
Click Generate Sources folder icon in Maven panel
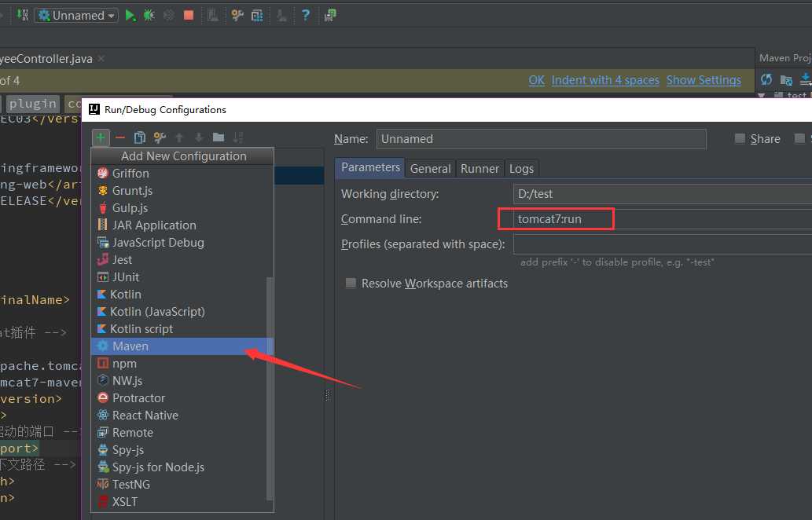(786, 80)
